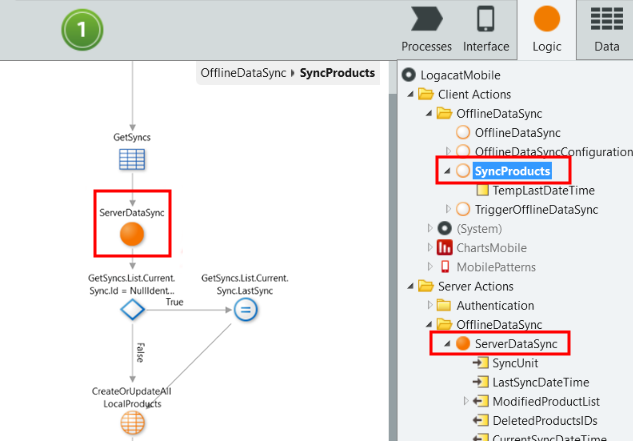Image resolution: width=633 pixels, height=441 pixels.
Task: Switch to the Data tab
Action: pyautogui.click(x=606, y=29)
